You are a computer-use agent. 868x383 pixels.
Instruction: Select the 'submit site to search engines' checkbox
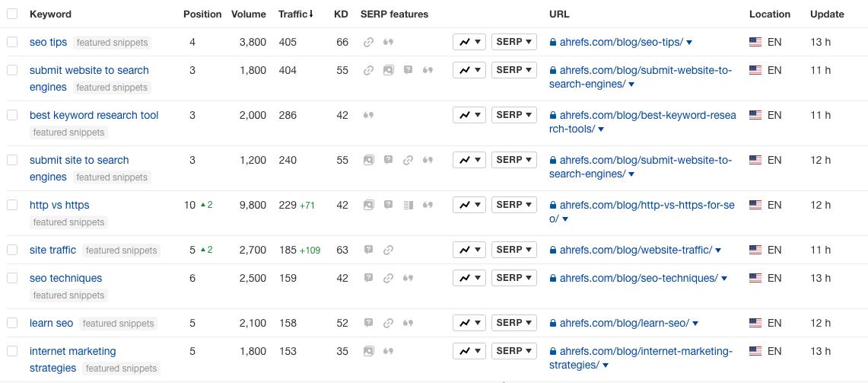pyautogui.click(x=12, y=160)
